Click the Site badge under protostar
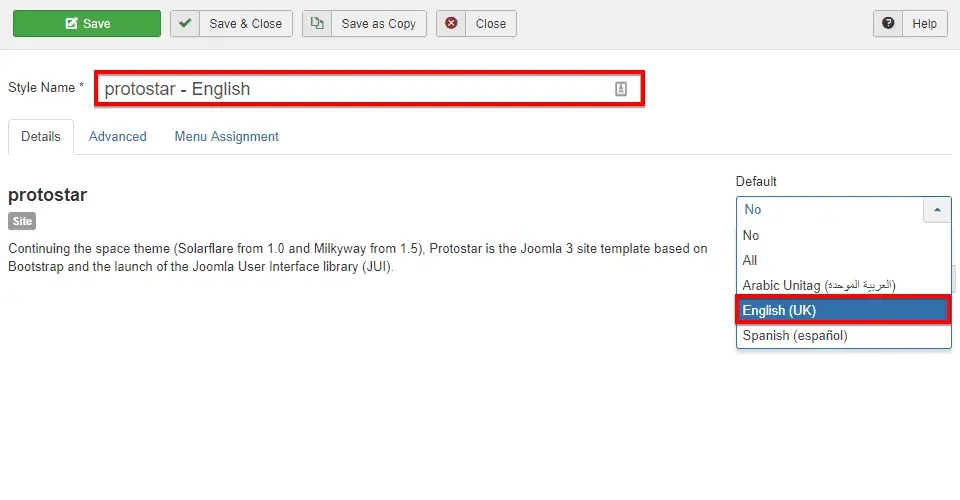This screenshot has height=500, width=960. click(x=22, y=221)
